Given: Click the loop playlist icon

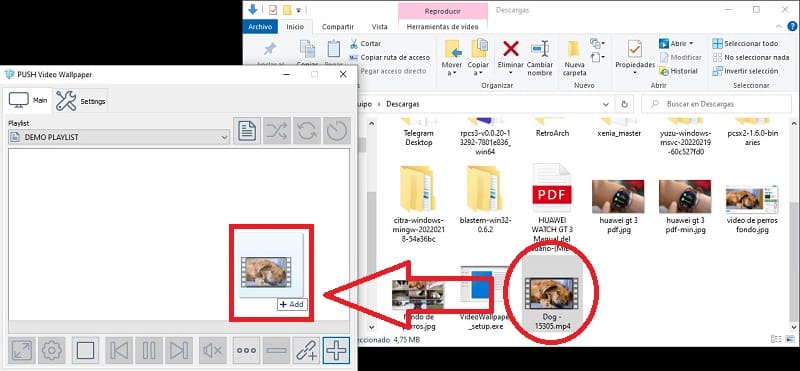Looking at the screenshot, I should coord(307,131).
